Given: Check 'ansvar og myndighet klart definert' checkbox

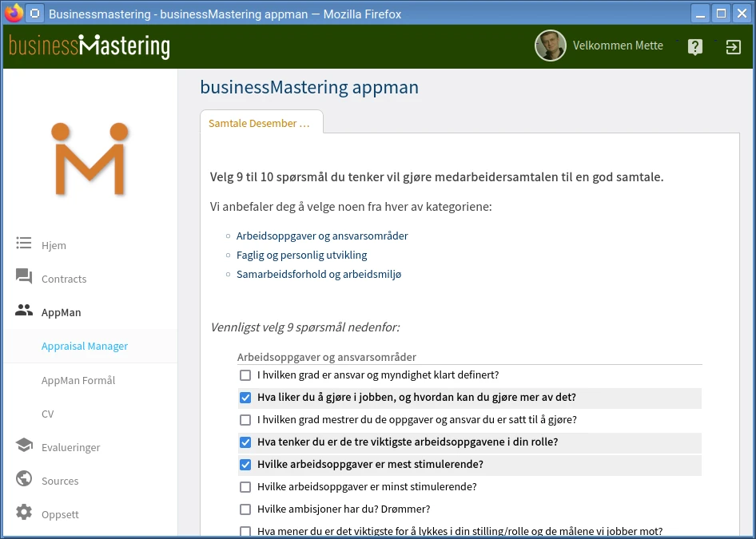Looking at the screenshot, I should coord(245,375).
